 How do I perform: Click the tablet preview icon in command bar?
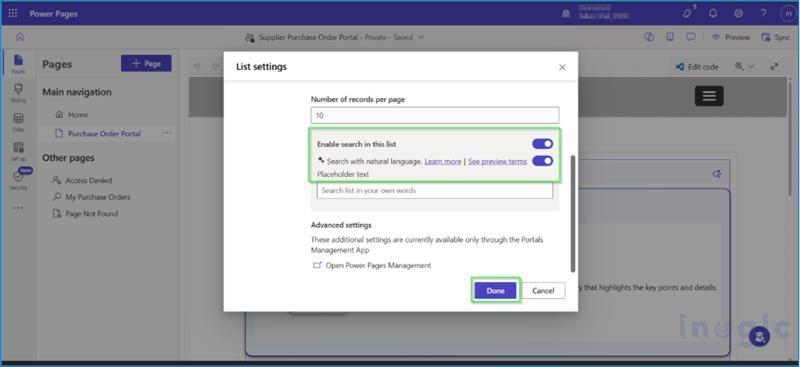click(670, 37)
